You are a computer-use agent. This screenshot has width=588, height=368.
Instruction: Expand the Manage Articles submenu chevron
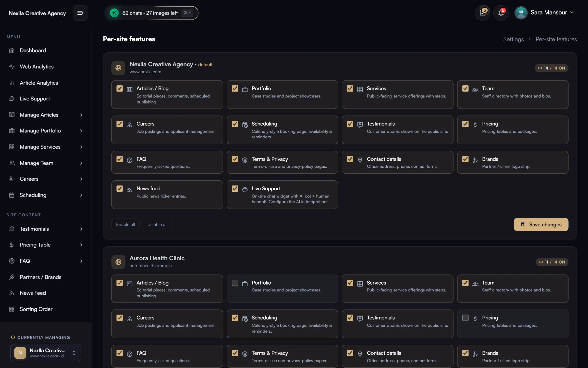(81, 115)
